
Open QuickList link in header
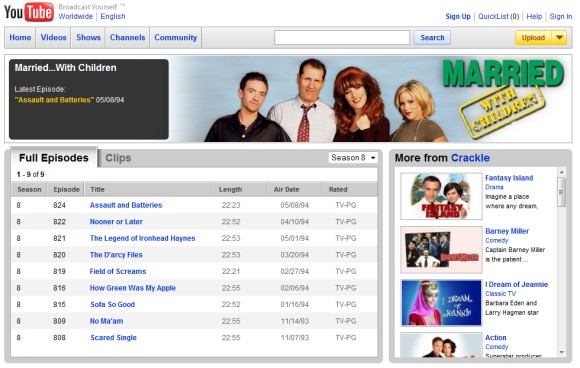[x=498, y=16]
